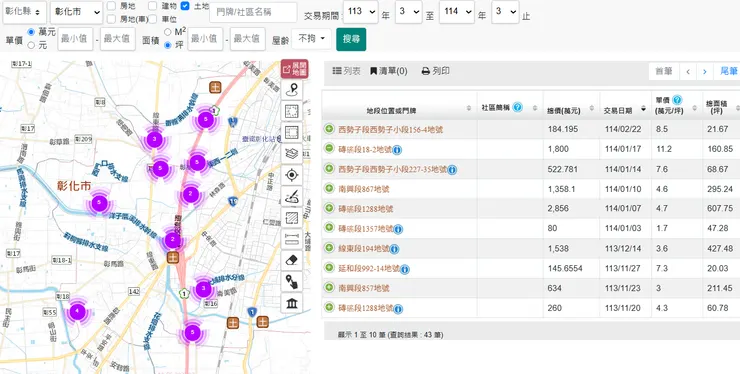The width and height of the screenshot is (740, 374).
Task: Open the 南興段867地號 link
Action: 364,189
